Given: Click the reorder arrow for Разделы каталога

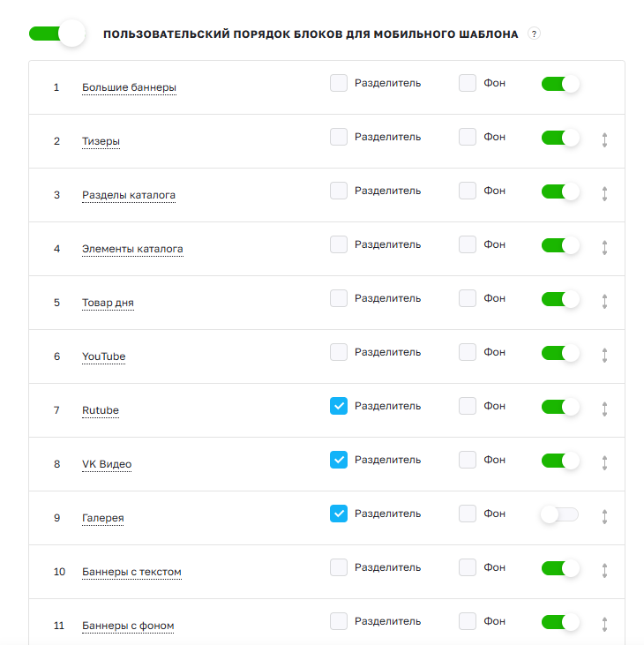Looking at the screenshot, I should pos(604,194).
